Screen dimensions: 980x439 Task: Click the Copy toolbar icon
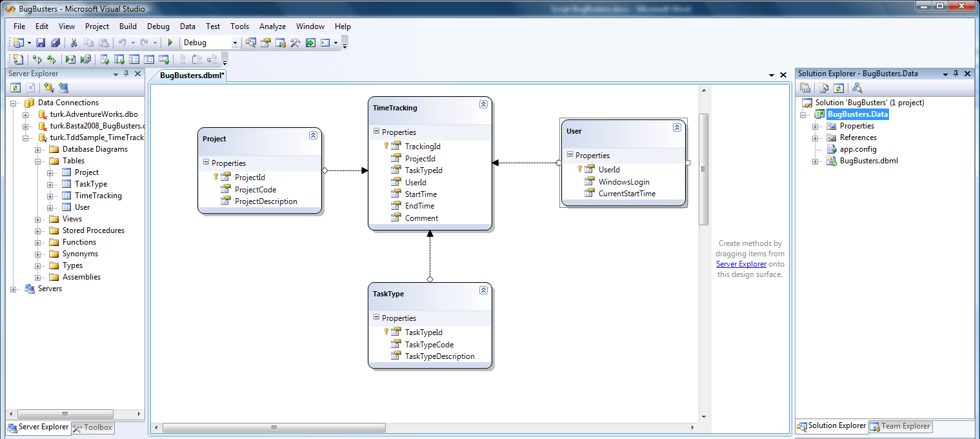pos(88,43)
